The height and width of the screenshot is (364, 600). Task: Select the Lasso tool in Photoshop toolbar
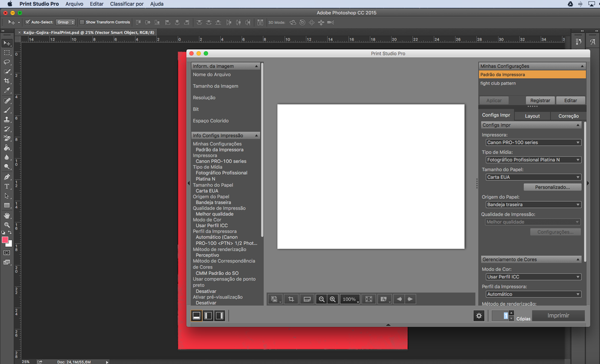click(7, 62)
